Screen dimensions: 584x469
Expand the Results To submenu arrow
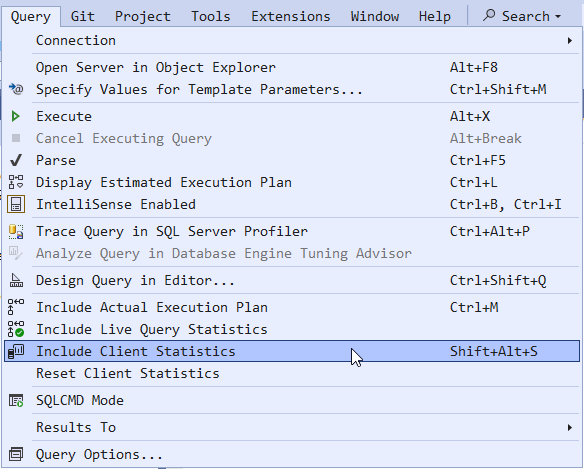pos(570,427)
